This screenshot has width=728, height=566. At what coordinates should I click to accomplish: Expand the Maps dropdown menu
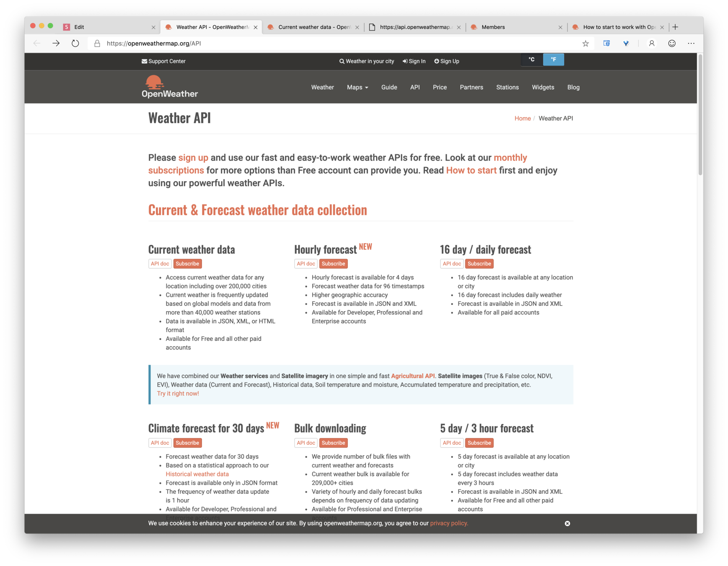point(358,87)
